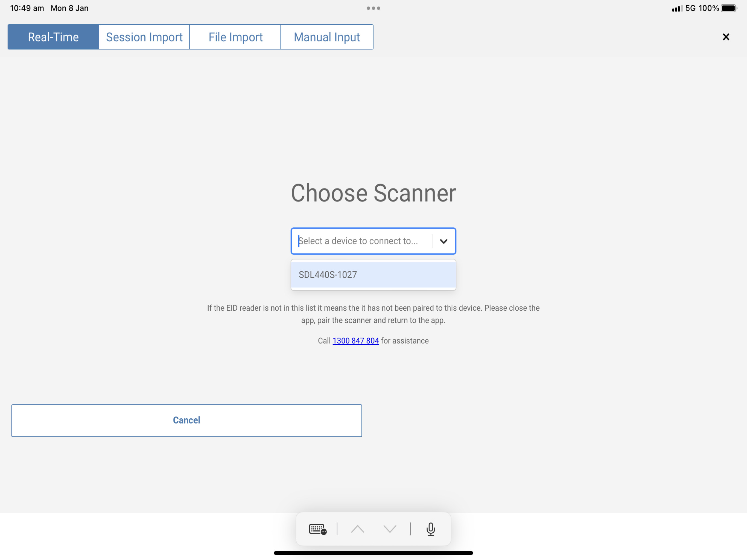This screenshot has width=747, height=560.
Task: Open the Session Import tab
Action: [144, 37]
